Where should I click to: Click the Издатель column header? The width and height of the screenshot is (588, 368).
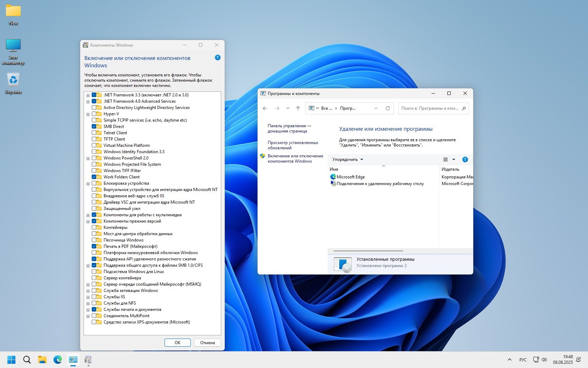(450, 169)
